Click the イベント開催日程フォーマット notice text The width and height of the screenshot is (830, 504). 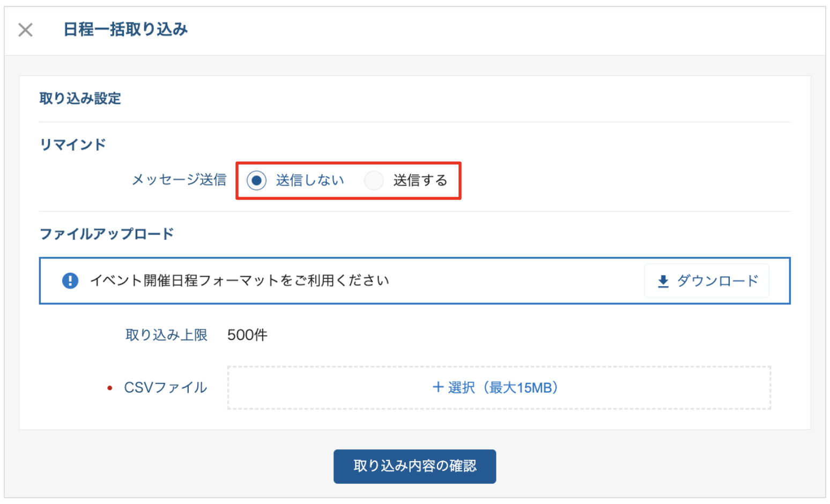coord(239,280)
